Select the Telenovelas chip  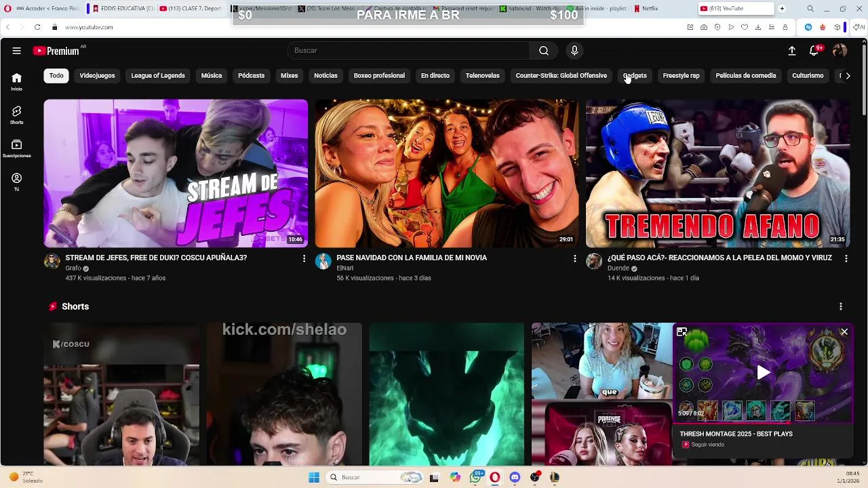pos(482,76)
